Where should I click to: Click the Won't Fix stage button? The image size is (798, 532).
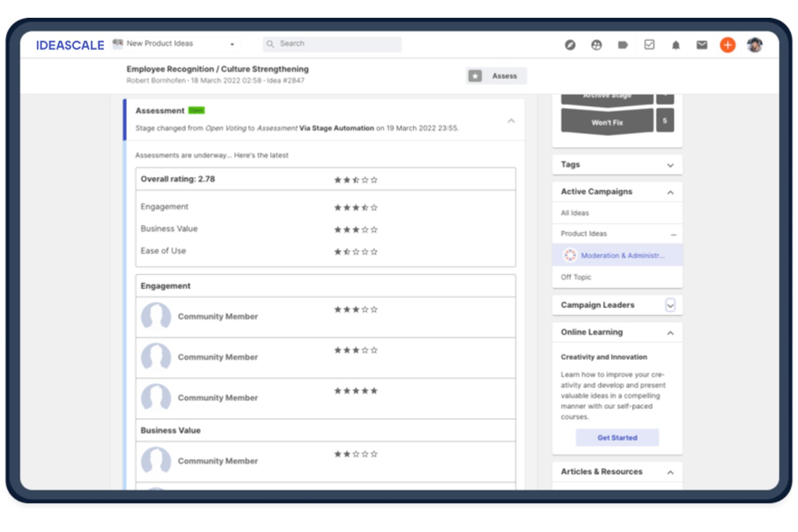607,122
